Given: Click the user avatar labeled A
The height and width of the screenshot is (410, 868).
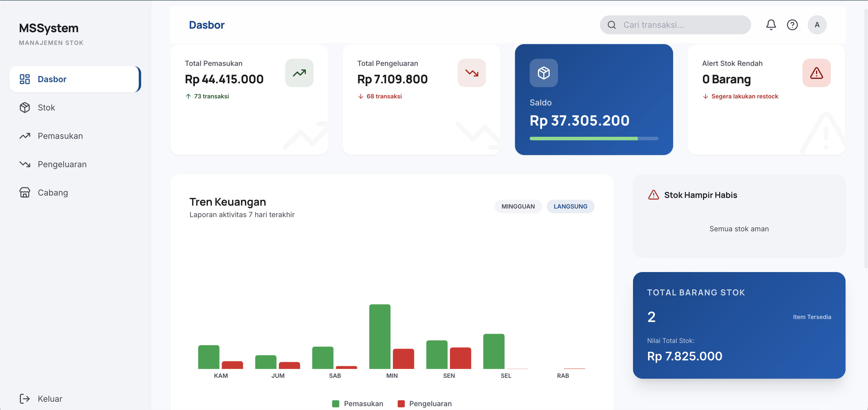Looking at the screenshot, I should [816, 25].
